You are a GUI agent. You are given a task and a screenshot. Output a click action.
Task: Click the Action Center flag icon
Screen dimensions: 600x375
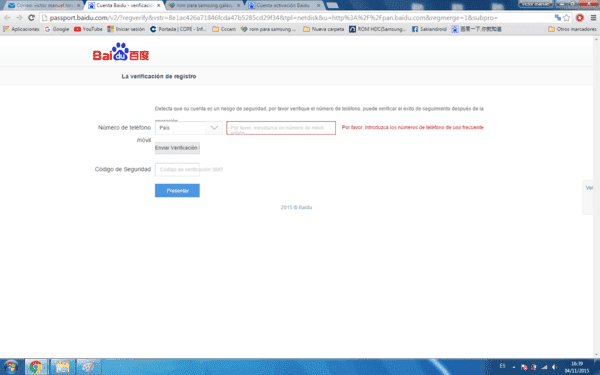pyautogui.click(x=524, y=367)
